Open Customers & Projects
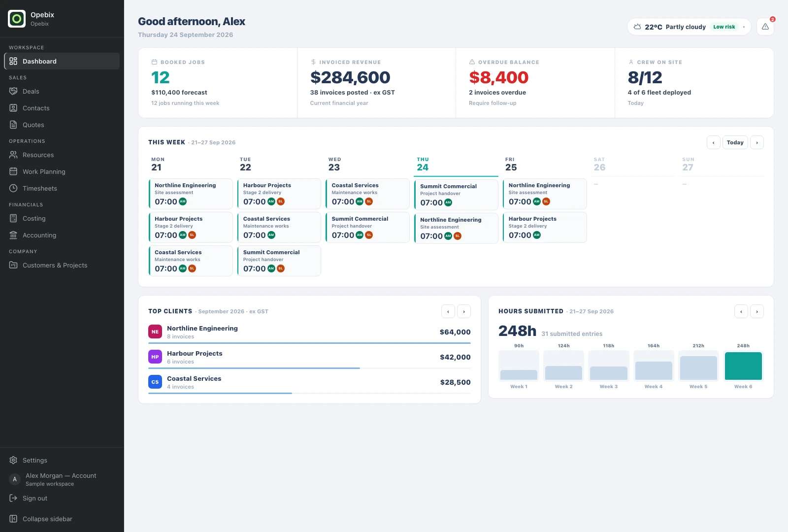Image resolution: width=788 pixels, height=532 pixels. point(62,265)
